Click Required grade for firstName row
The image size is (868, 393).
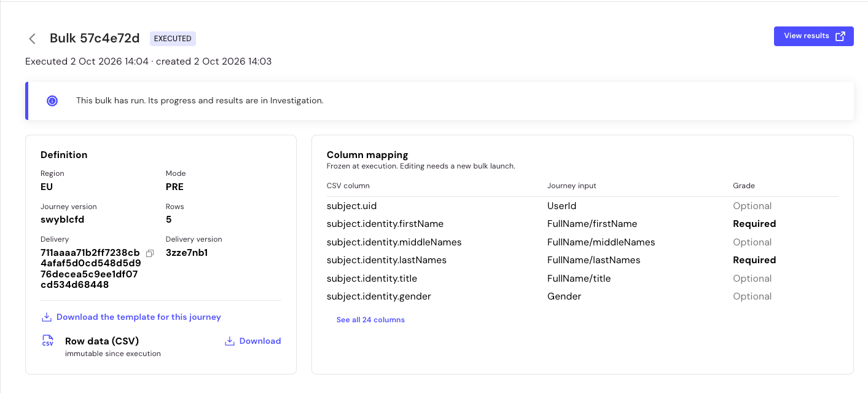754,224
